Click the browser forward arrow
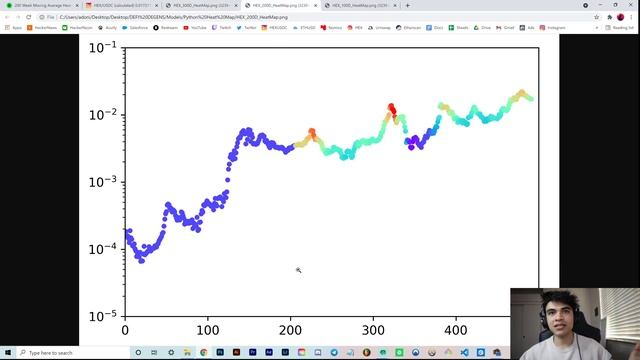 coord(18,17)
